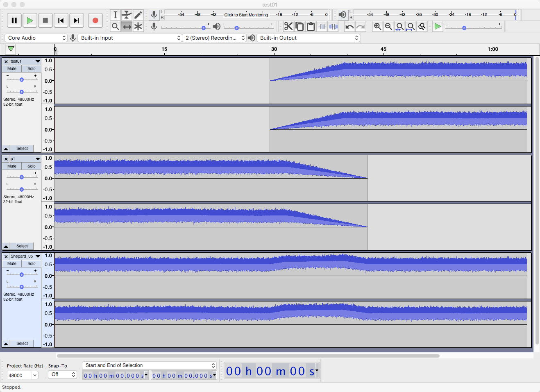The width and height of the screenshot is (540, 392).
Task: Click Start Monitoring on recording meter
Action: [246, 15]
